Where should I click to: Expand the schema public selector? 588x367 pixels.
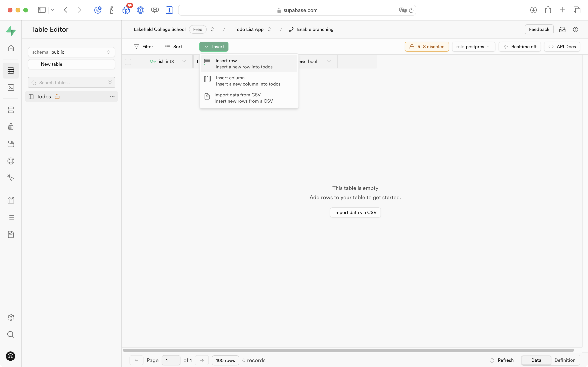point(71,52)
